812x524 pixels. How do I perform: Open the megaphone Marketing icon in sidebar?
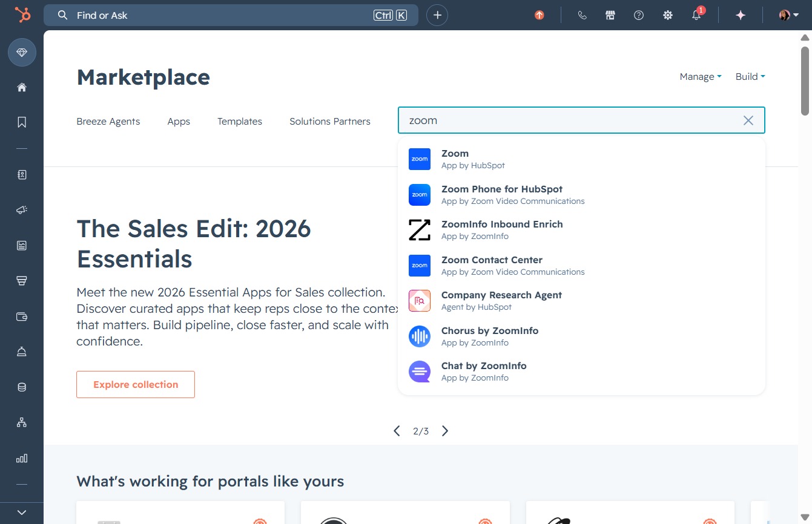pyautogui.click(x=22, y=210)
